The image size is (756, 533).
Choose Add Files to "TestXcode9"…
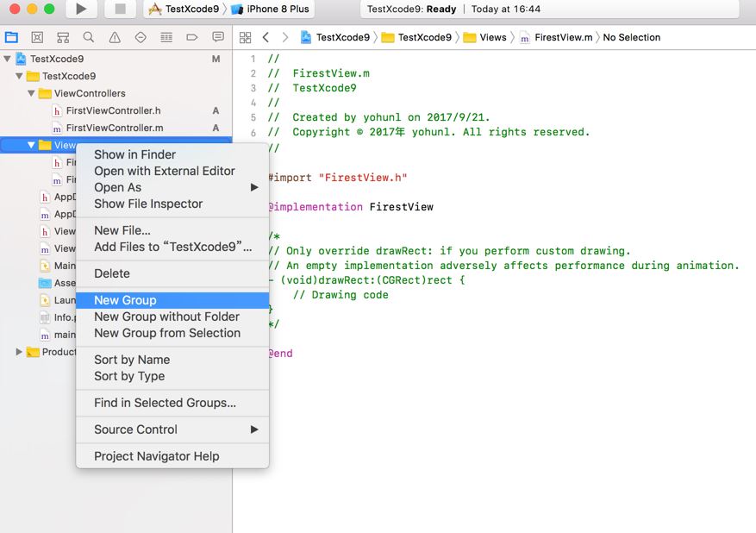pos(172,247)
